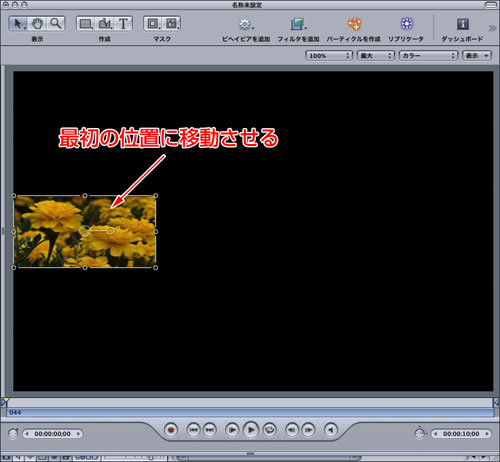Click the 00:00:00;00 current timecode field
Viewport: 500px width, 462px height.
[52, 434]
